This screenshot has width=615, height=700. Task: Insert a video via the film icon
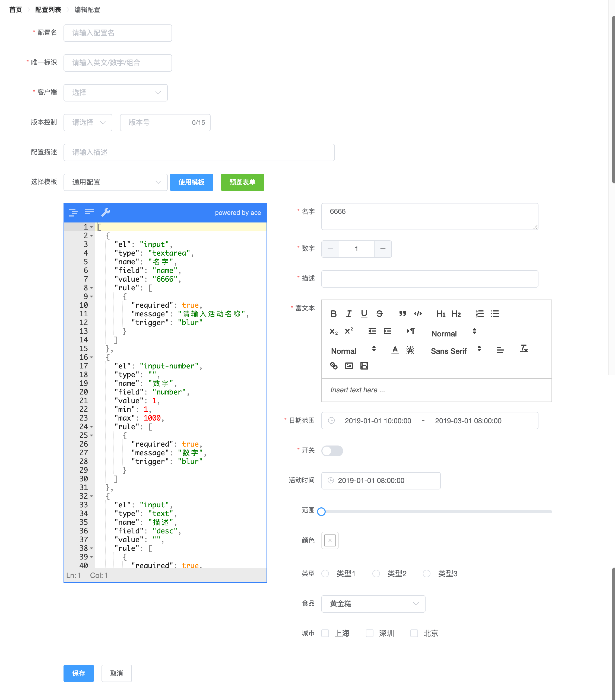(364, 365)
